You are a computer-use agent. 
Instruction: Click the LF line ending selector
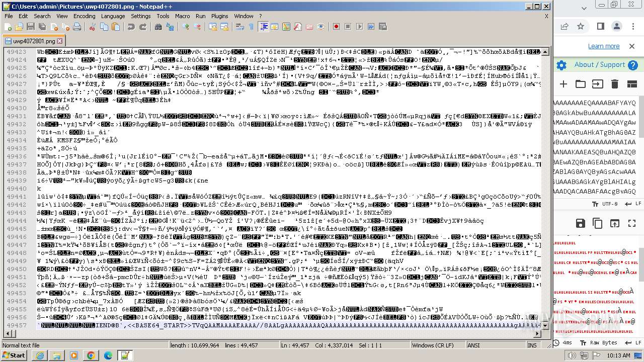(634, 204)
